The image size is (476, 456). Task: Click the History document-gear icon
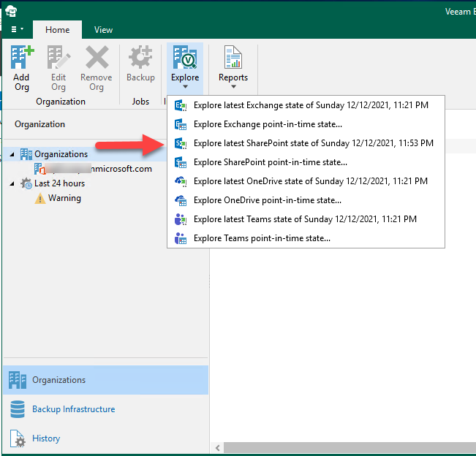tap(18, 438)
